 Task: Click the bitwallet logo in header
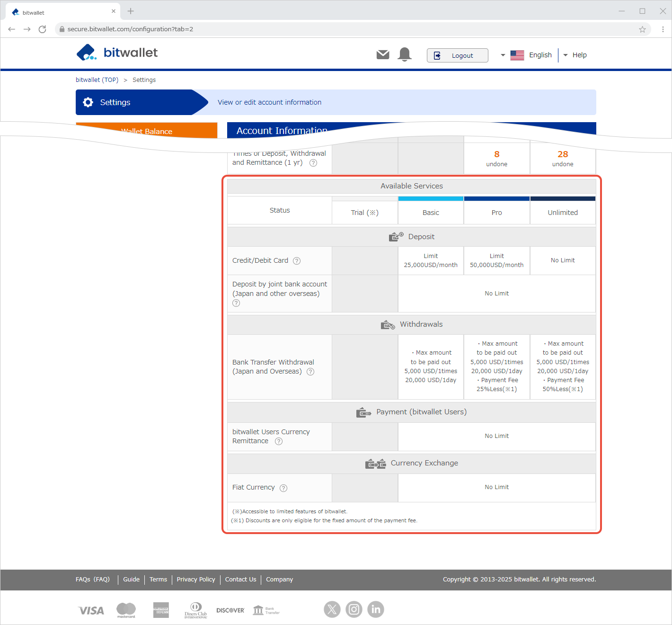[x=117, y=53]
